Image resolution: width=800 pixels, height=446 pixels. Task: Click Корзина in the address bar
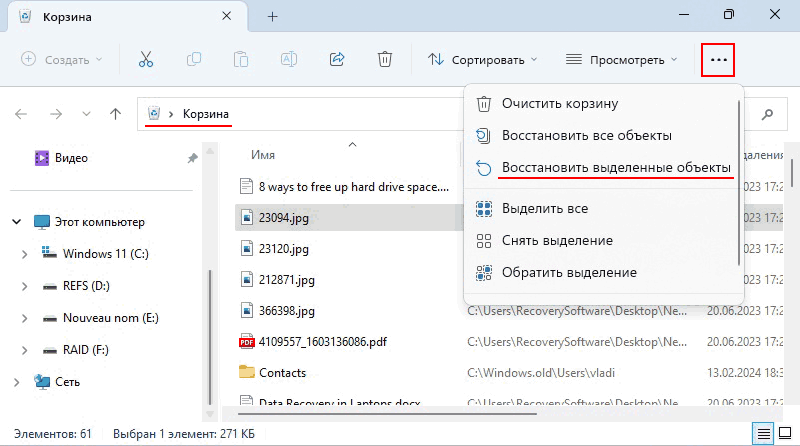point(206,114)
